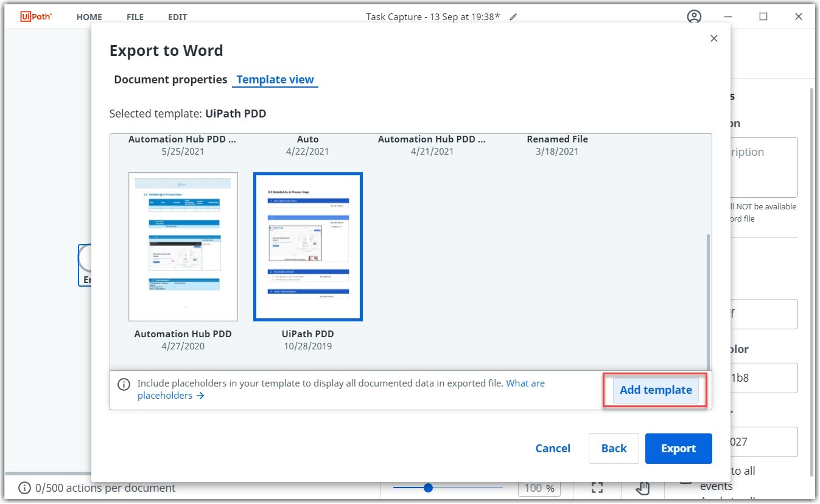820x504 pixels.
Task: Close the Export to Word dialog
Action: click(x=714, y=38)
